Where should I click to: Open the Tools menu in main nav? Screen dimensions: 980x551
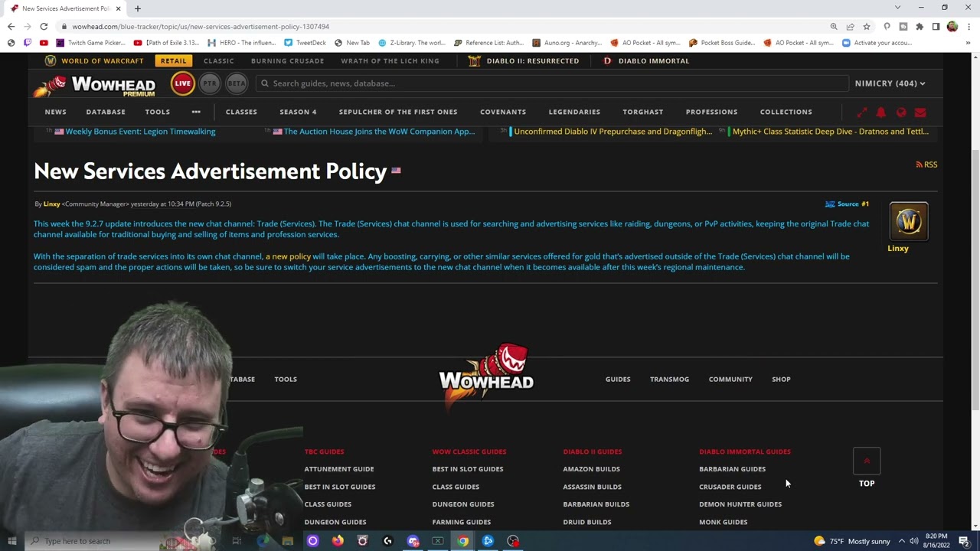pos(158,112)
